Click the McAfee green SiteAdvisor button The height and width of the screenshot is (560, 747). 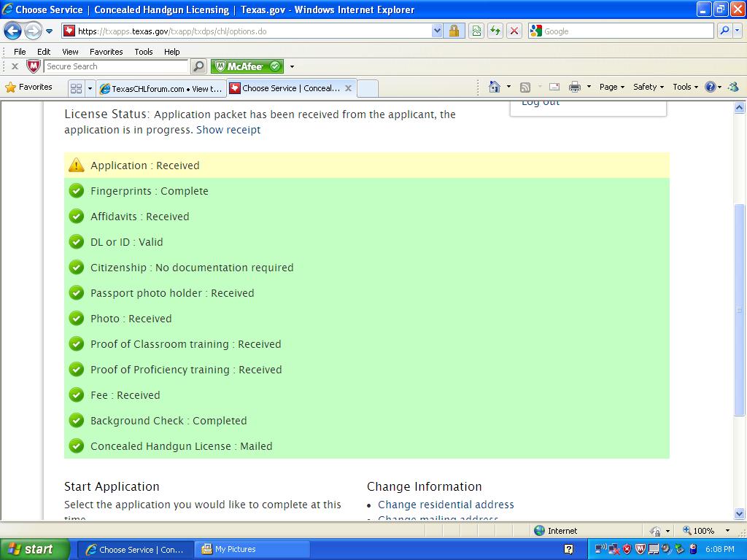coord(247,66)
